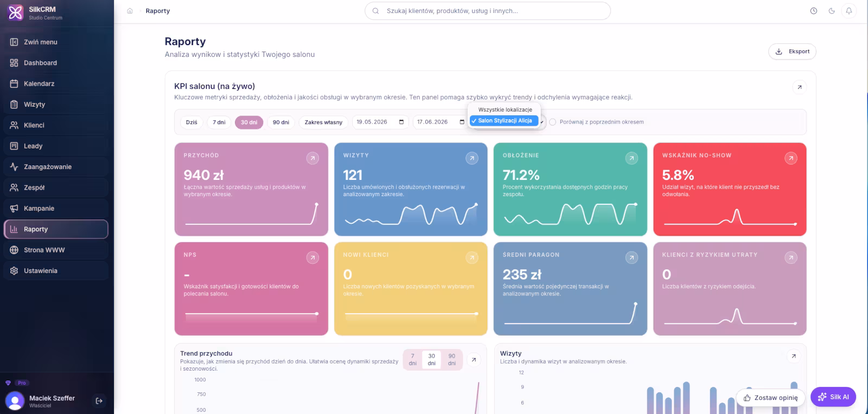The width and height of the screenshot is (868, 414).
Task: Open the history clock icon
Action: (813, 11)
